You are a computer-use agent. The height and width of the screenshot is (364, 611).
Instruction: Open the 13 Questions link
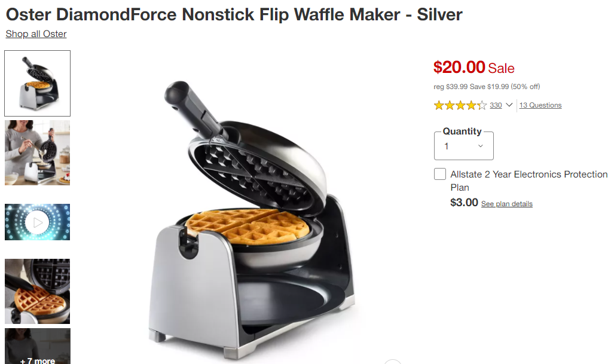coord(540,105)
